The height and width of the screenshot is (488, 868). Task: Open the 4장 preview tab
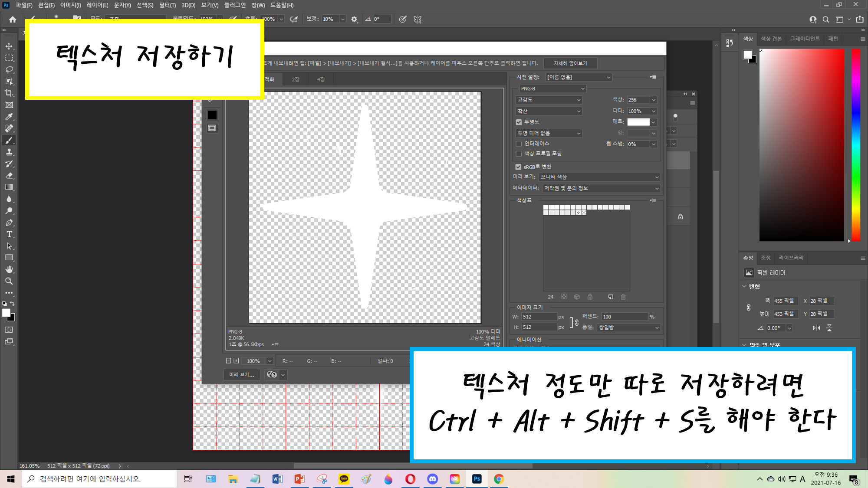pos(321,79)
